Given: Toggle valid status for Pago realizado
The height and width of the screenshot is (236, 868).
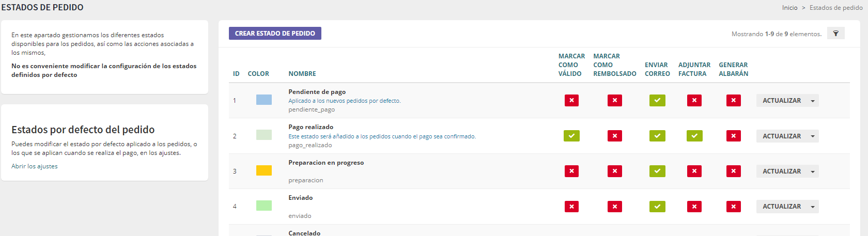Looking at the screenshot, I should pyautogui.click(x=571, y=136).
